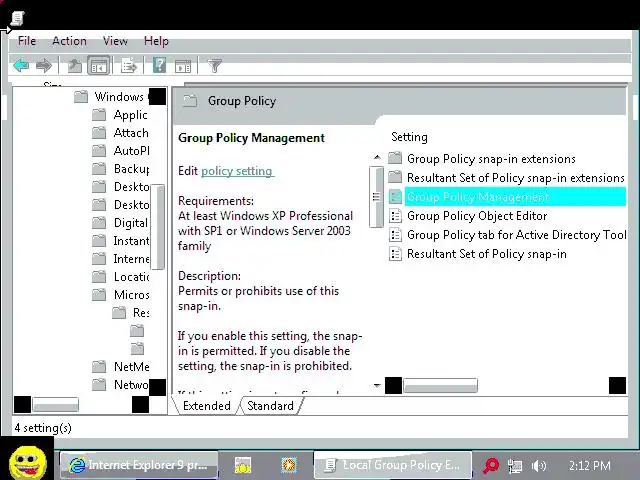Screen dimensions: 640x480
Task: Select the Instant folder tree item
Action: coord(121,241)
